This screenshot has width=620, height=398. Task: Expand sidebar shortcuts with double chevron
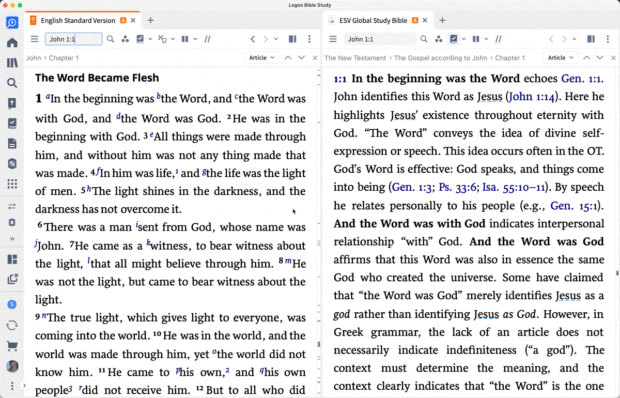(x=12, y=238)
